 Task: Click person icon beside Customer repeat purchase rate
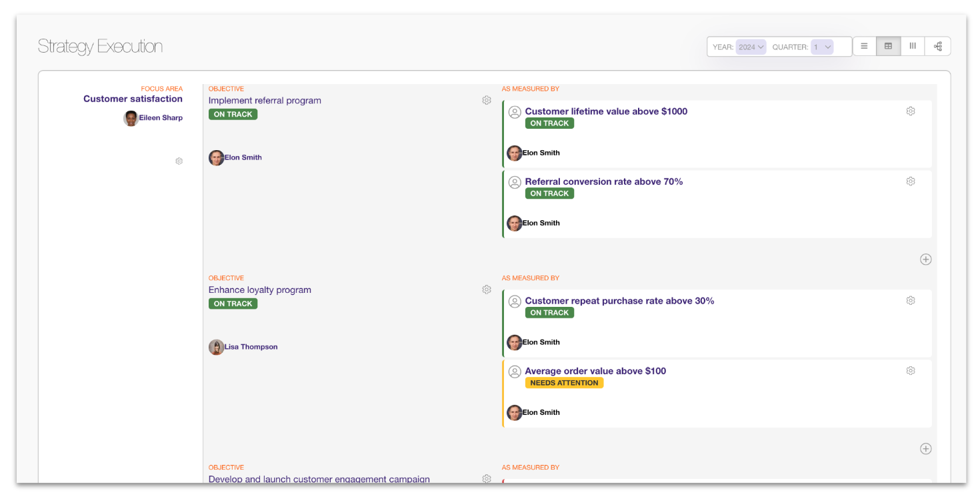pyautogui.click(x=515, y=302)
